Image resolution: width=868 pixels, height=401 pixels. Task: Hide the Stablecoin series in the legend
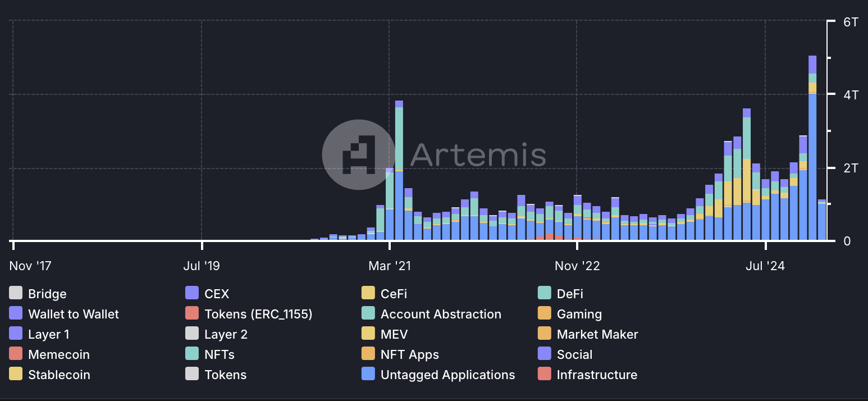[x=59, y=375]
